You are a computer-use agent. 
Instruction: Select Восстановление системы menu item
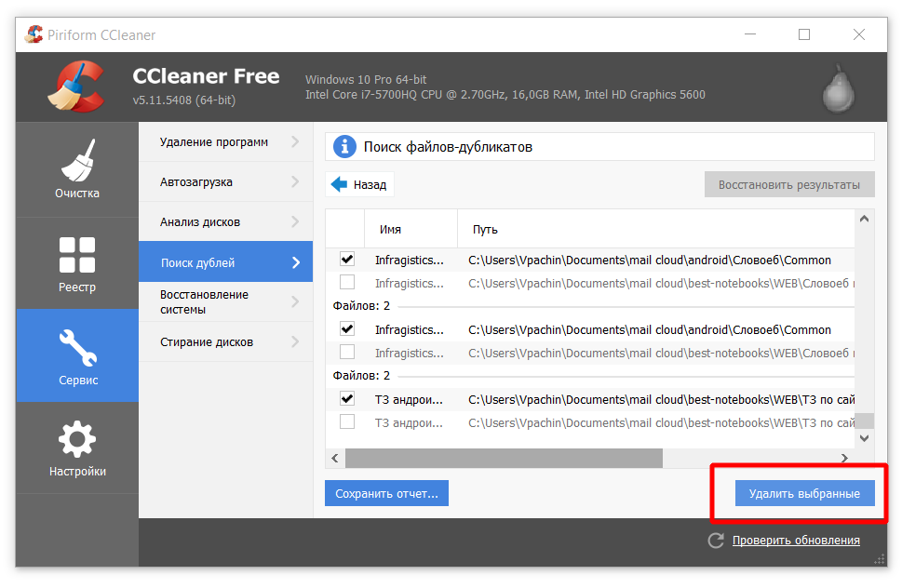pos(204,301)
